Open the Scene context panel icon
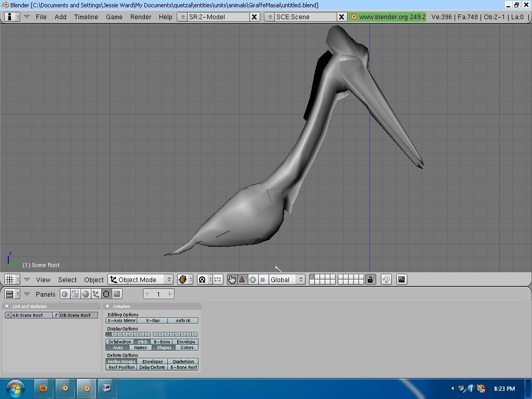532x399 pixels. pos(117,294)
